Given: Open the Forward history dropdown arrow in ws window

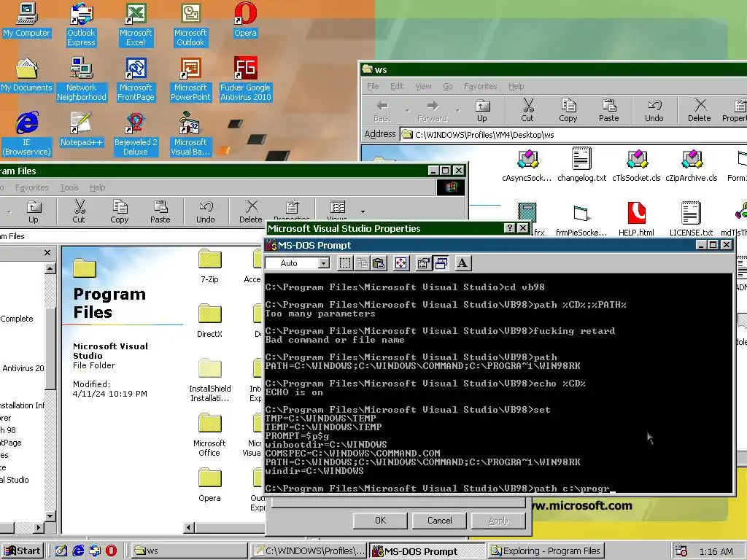Looking at the screenshot, I should tap(458, 111).
